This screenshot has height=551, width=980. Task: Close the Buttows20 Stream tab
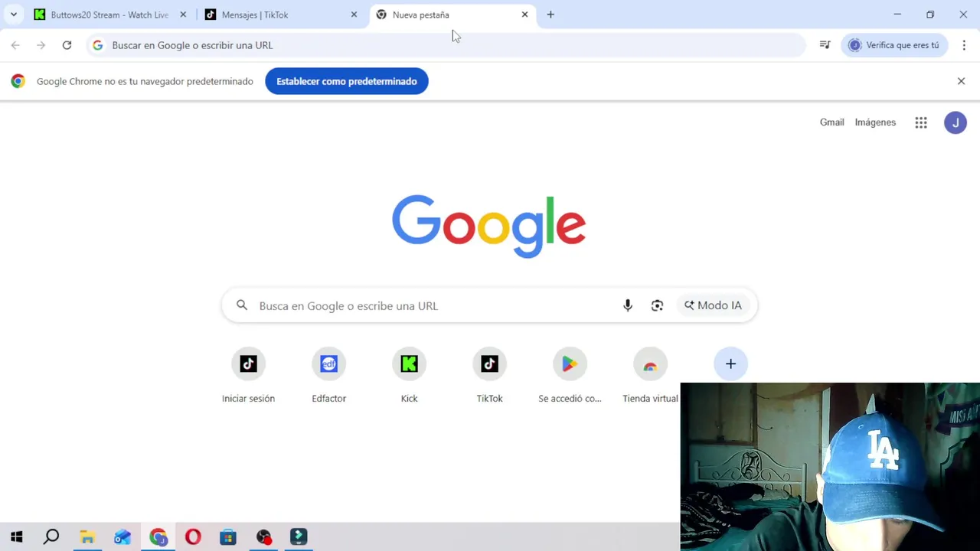pyautogui.click(x=183, y=15)
